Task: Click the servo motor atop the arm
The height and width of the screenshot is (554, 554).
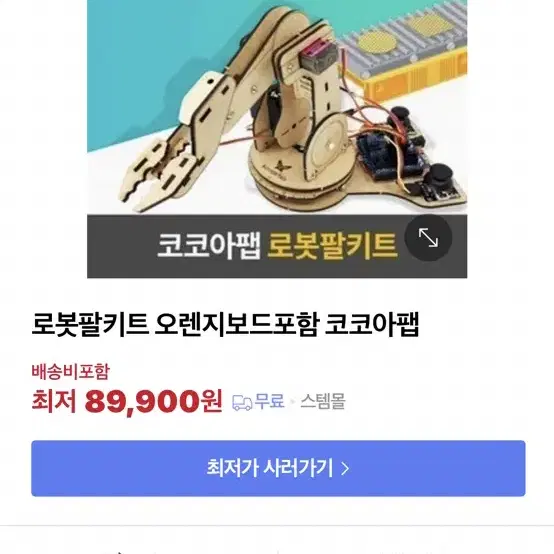Action: click(316, 58)
